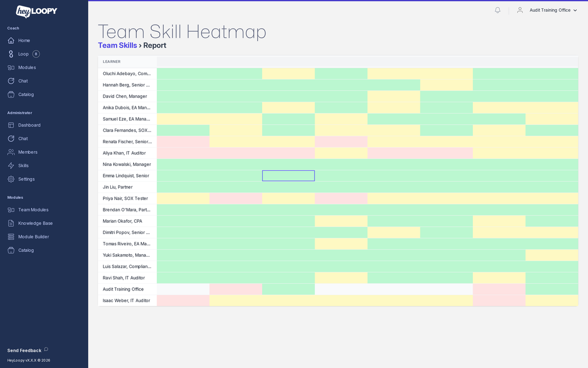This screenshot has height=368, width=588.
Task: Open the Administrator Dashboard
Action: point(29,125)
